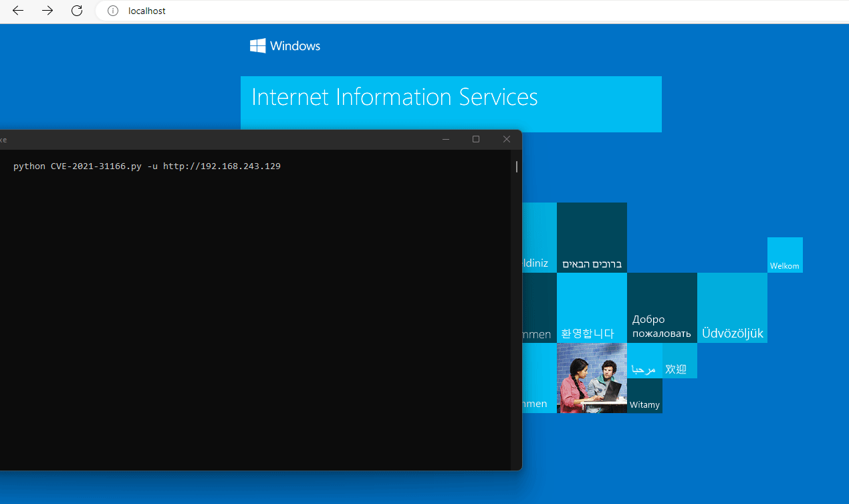The image size is (849, 504).
Task: Click the Internet Information Services banner
Action: click(451, 104)
